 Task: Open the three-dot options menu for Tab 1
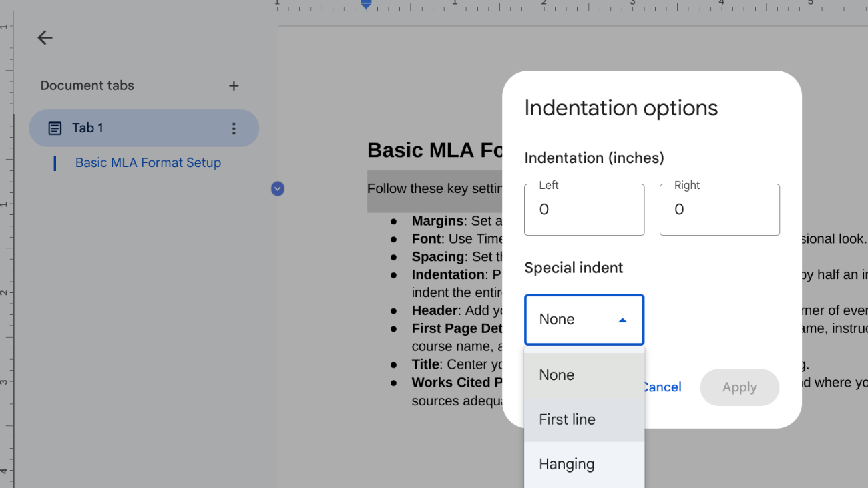234,128
